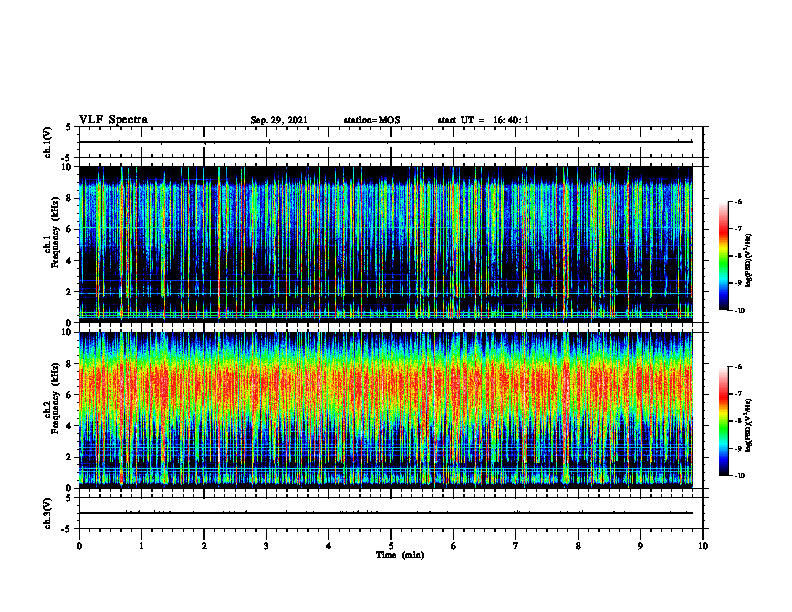
Task: Click time axis tick label '1'
Action: pyautogui.click(x=141, y=546)
